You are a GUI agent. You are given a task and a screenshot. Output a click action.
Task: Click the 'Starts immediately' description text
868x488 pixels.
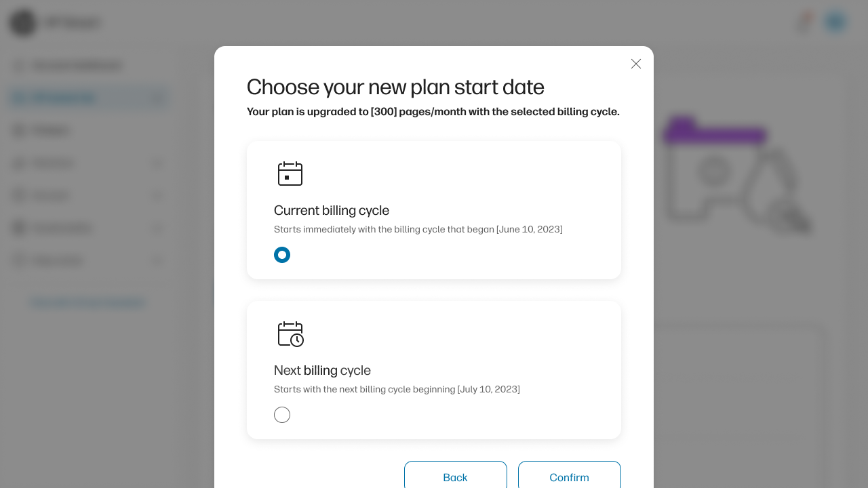(418, 229)
